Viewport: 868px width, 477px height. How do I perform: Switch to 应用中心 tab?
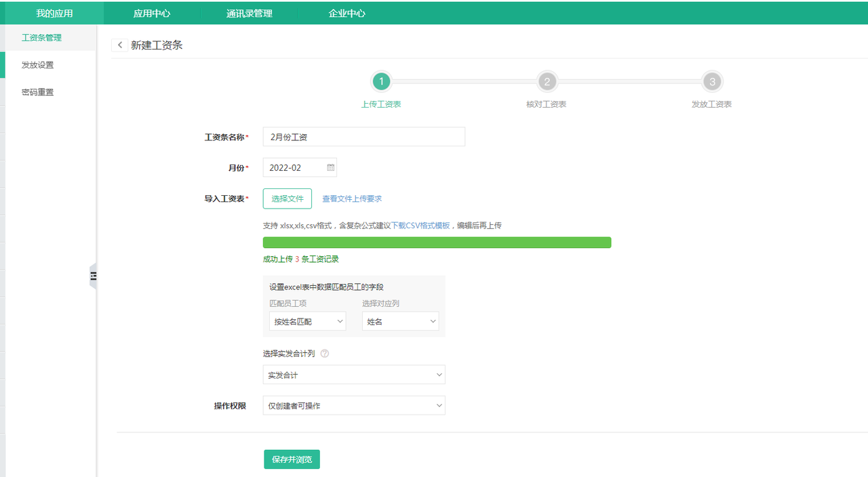152,13
